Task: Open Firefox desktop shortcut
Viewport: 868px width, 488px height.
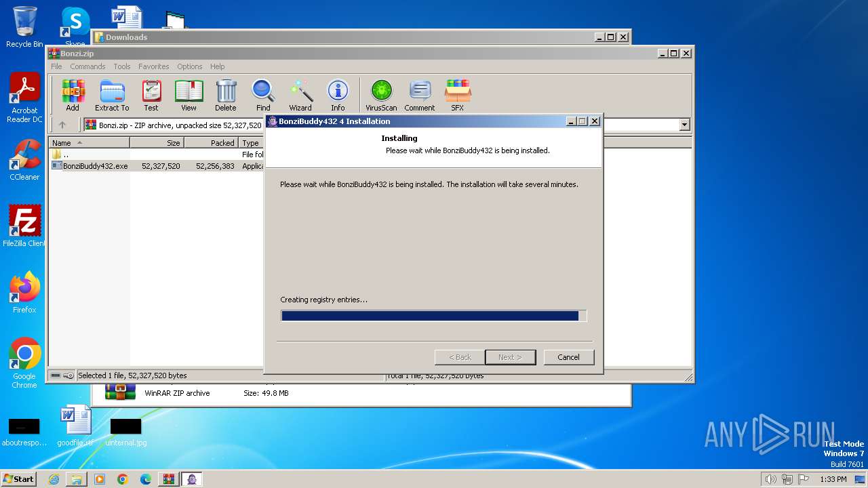Action: click(x=24, y=292)
